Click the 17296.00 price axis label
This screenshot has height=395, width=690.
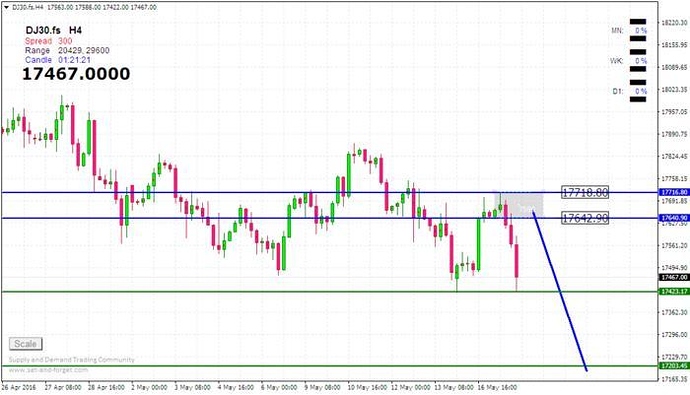(x=674, y=335)
